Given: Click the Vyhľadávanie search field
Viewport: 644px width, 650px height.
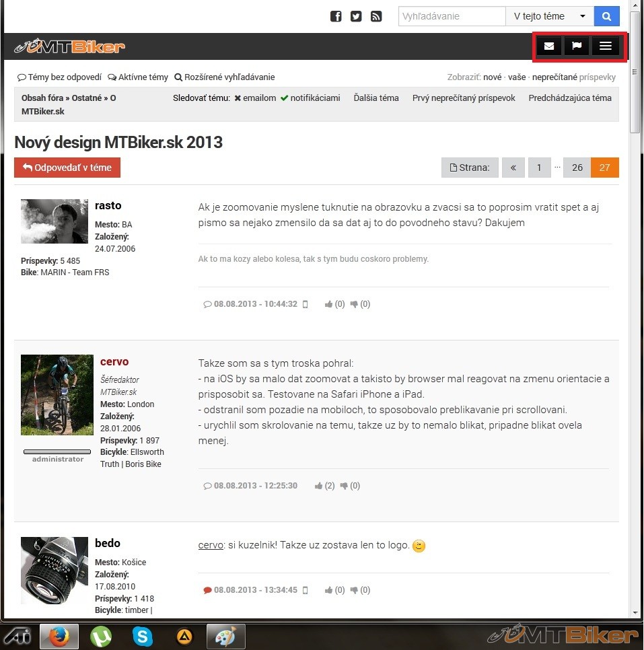Looking at the screenshot, I should [452, 16].
